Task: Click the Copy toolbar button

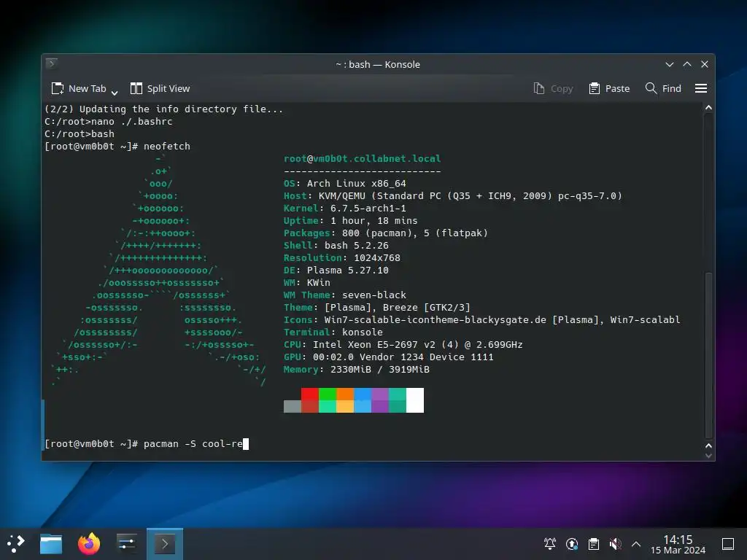Action: click(x=553, y=88)
